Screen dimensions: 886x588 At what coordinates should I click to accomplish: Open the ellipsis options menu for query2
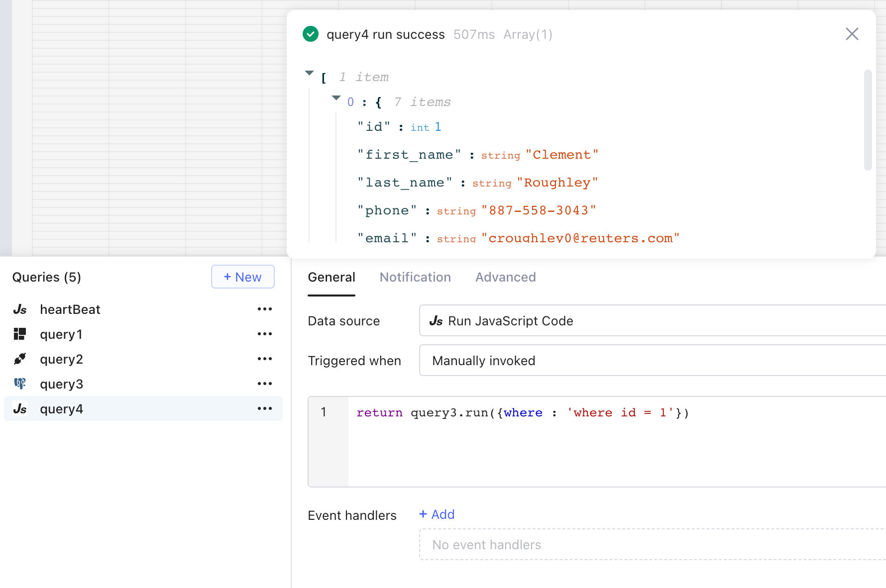265,359
